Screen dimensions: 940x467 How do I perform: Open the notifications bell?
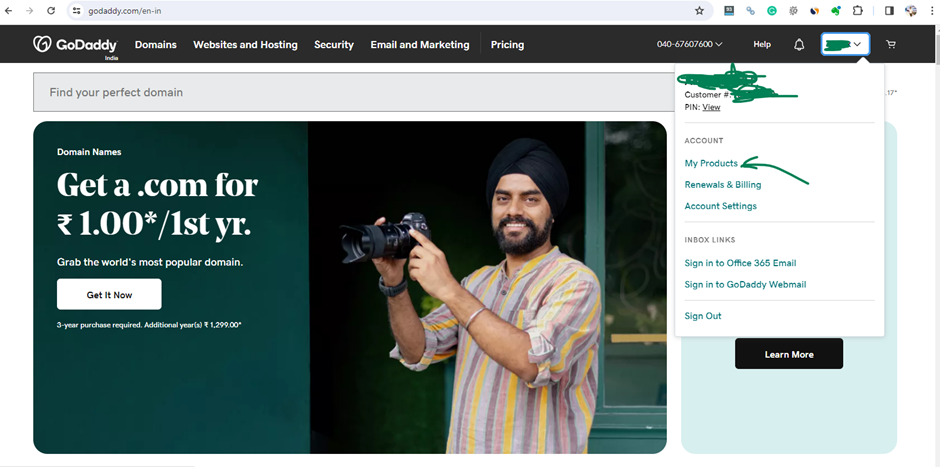(x=799, y=44)
